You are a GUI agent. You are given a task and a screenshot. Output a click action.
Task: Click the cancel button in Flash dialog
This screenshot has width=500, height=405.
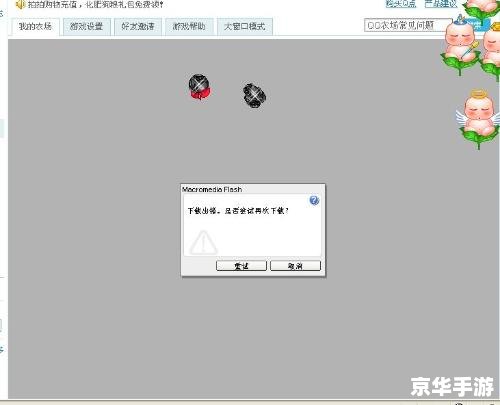[295, 266]
